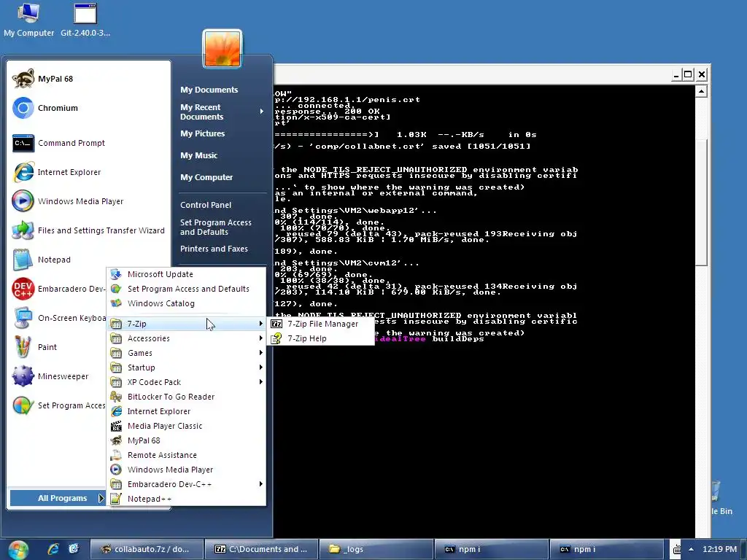747x560 pixels.
Task: Click Microsoft Update in All Programs
Action: [x=187, y=274]
